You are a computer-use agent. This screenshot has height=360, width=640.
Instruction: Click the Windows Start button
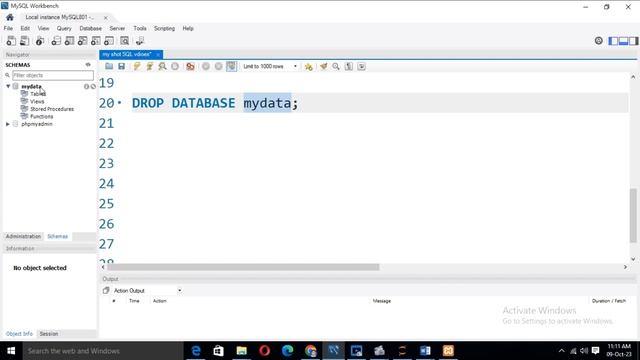(11, 351)
